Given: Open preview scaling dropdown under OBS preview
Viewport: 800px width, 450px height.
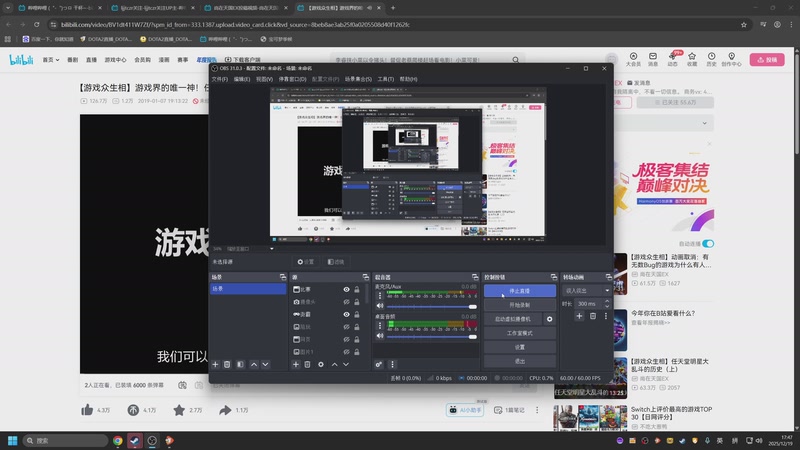Looking at the screenshot, I should (x=271, y=248).
